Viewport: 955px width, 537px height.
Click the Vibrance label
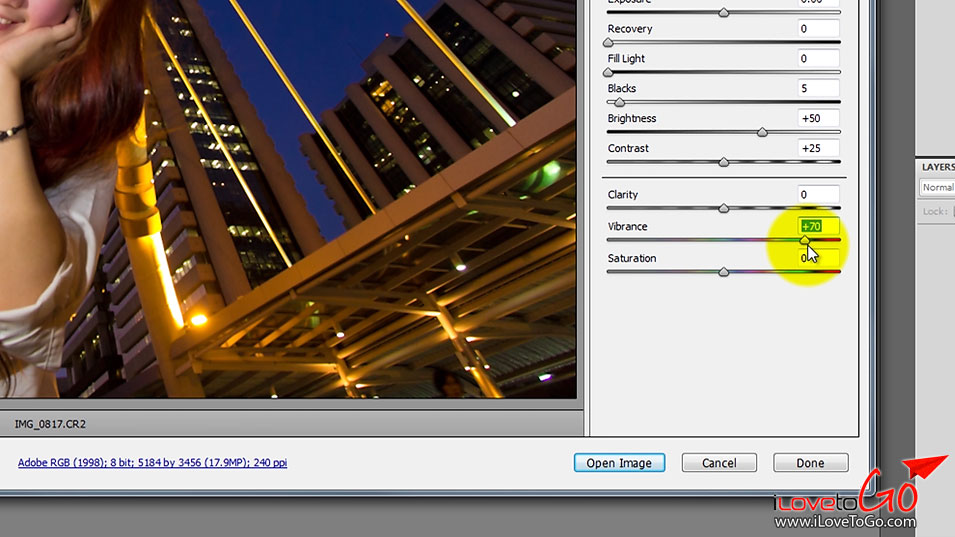(x=627, y=226)
